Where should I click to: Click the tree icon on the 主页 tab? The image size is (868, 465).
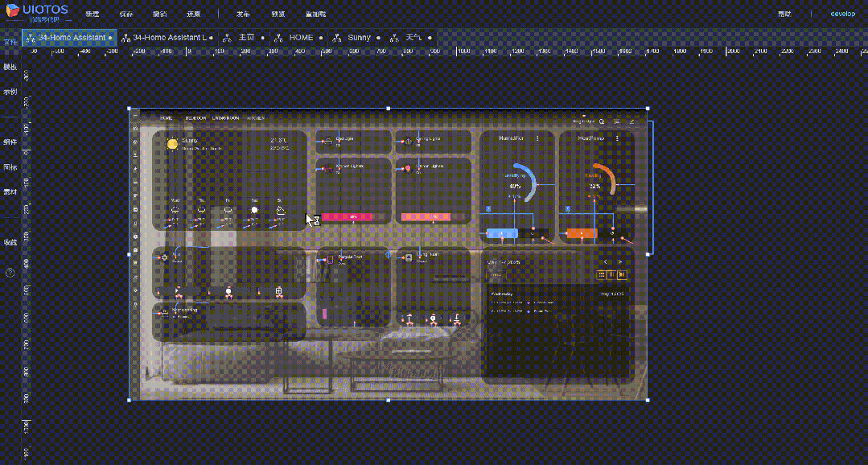click(x=226, y=38)
